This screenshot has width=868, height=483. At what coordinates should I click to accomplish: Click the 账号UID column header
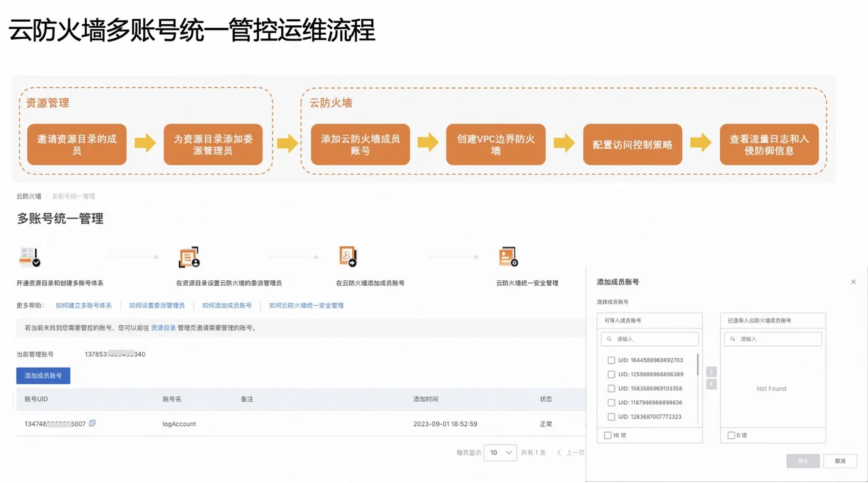tap(36, 399)
